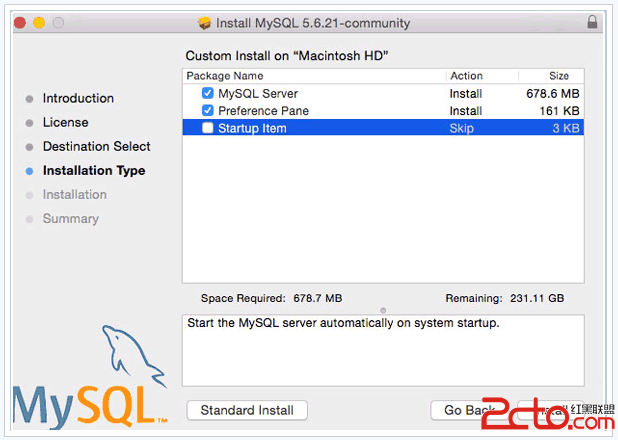The height and width of the screenshot is (440, 618).
Task: Click the yellow minimize window button
Action: pos(39,22)
